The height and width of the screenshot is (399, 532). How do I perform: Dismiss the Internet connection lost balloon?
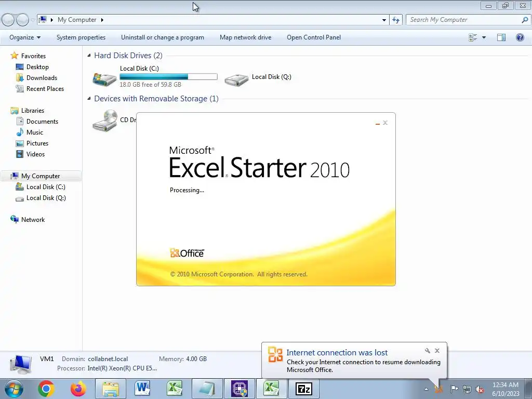437,351
